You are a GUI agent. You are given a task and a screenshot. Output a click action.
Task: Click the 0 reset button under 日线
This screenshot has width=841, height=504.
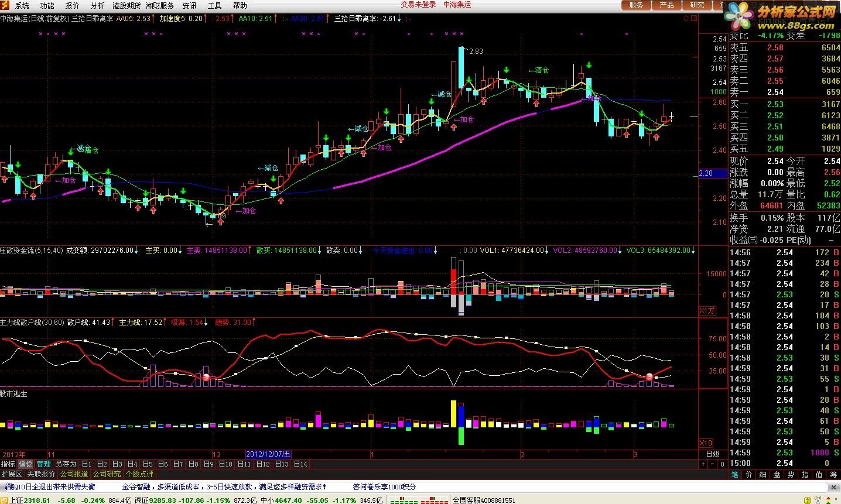[722, 464]
